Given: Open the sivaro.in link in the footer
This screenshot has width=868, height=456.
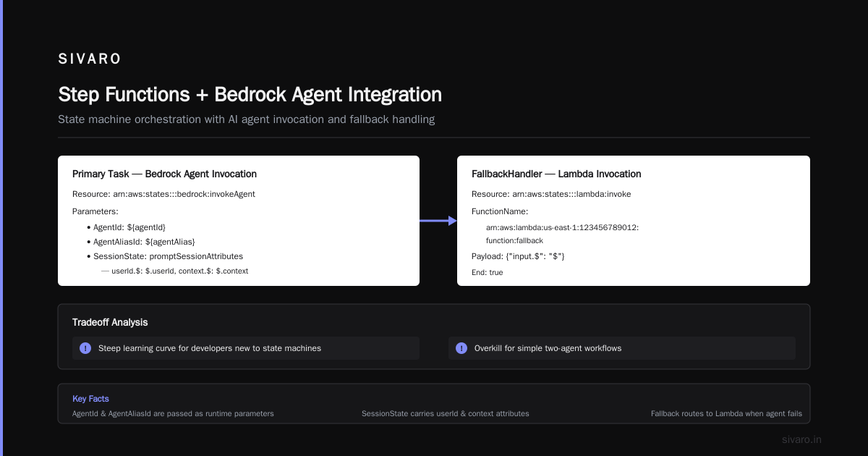Looking at the screenshot, I should [802, 439].
